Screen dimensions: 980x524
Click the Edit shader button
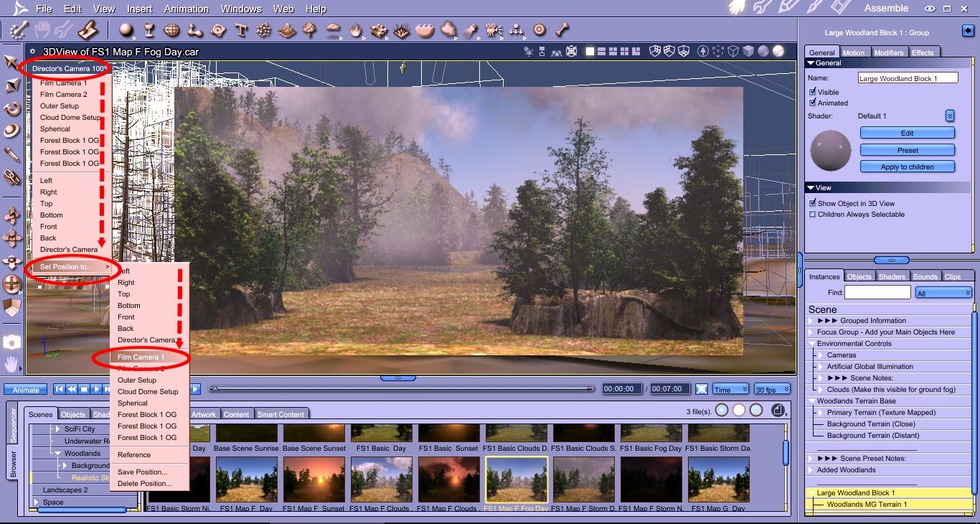point(908,133)
